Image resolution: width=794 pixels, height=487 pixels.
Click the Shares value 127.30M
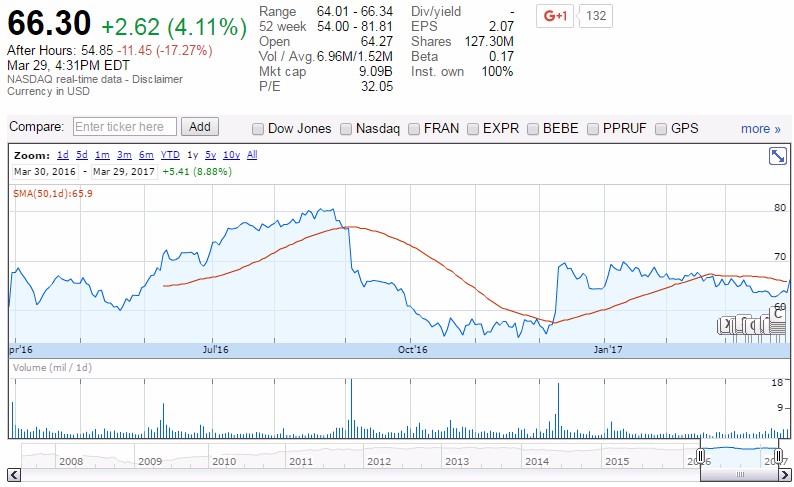(489, 42)
